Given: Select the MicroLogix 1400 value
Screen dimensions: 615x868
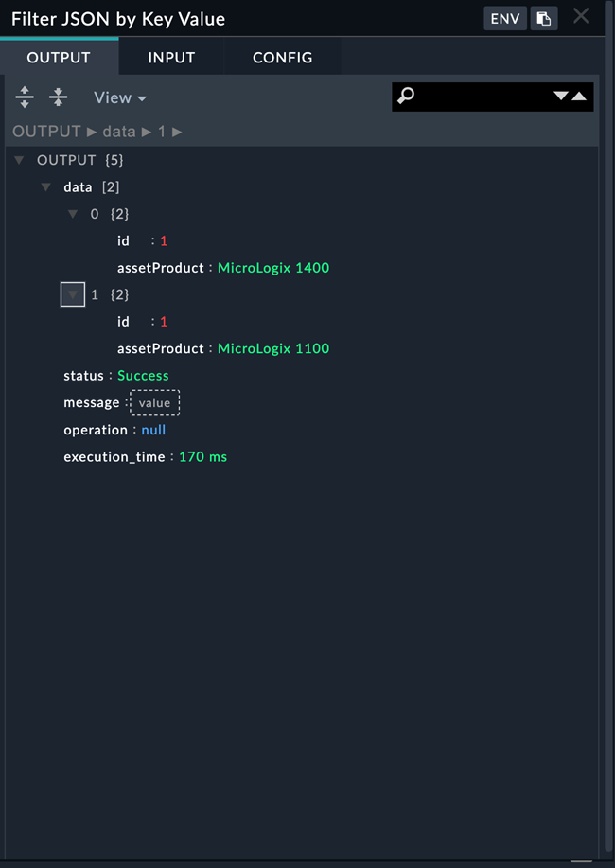Looking at the screenshot, I should (273, 268).
